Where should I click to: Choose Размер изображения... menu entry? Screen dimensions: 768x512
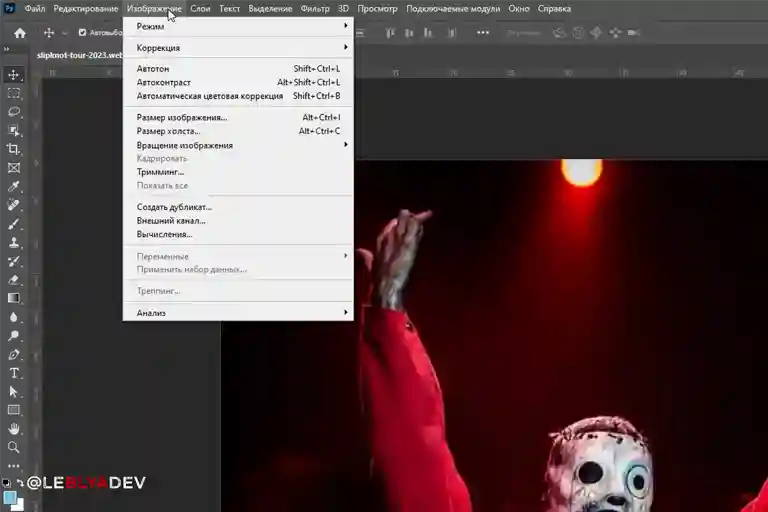pyautogui.click(x=182, y=117)
